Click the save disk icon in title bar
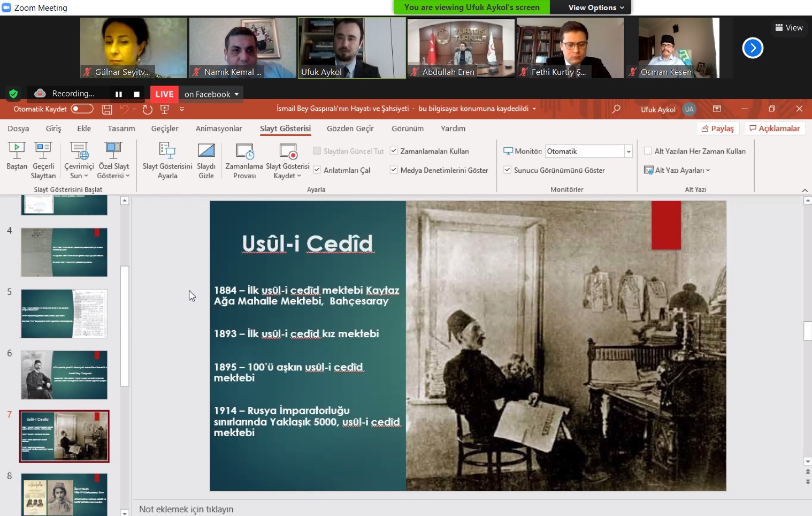This screenshot has height=516, width=812. pos(107,109)
